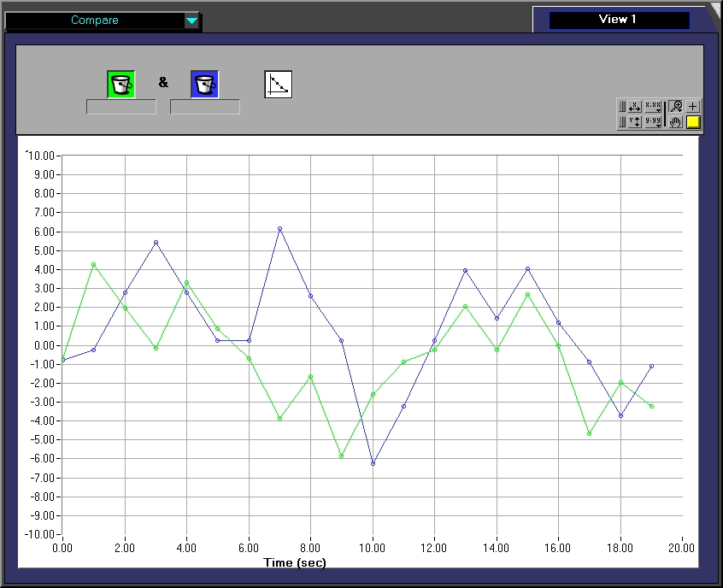The width and height of the screenshot is (723, 588).
Task: Click the Y-axis autoscale arrows icon
Action: 635,122
